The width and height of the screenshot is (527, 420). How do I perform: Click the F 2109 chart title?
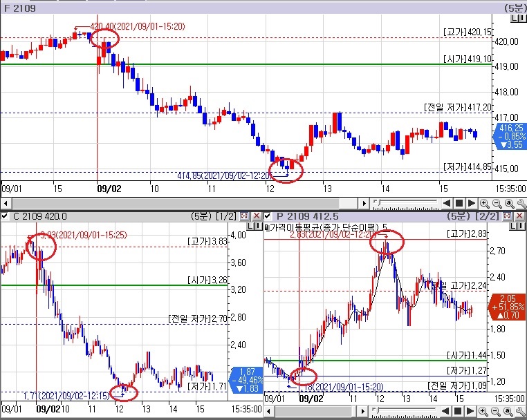(19, 8)
